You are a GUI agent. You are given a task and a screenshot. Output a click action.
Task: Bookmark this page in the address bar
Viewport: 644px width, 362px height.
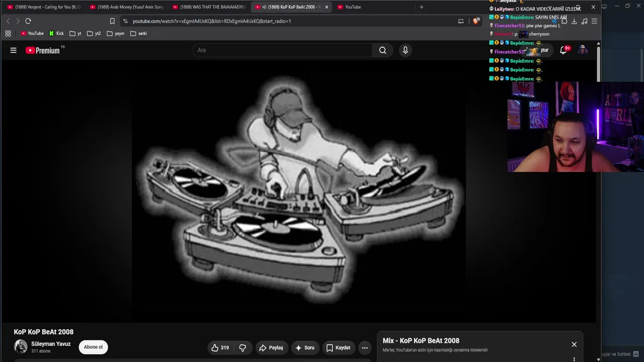(x=112, y=21)
